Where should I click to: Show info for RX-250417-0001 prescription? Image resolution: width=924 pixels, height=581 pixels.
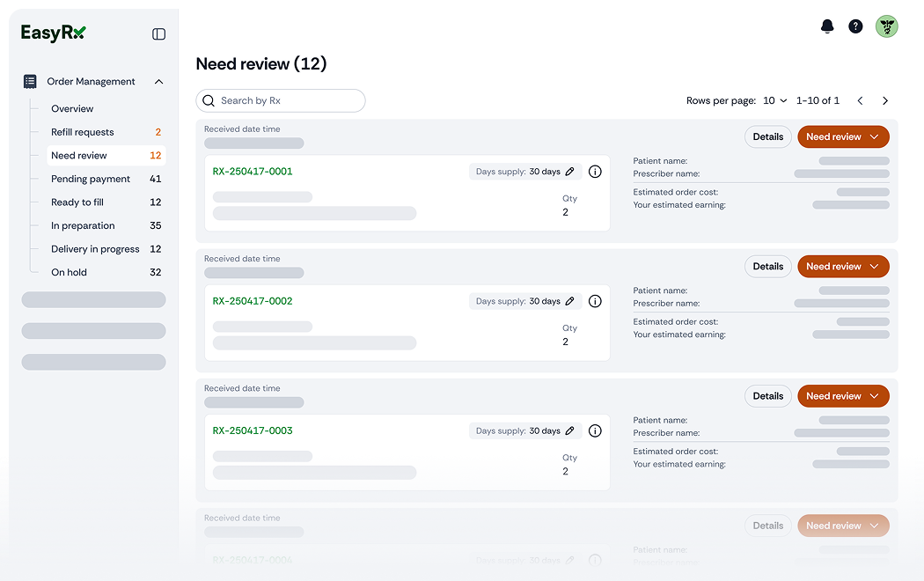coord(595,172)
